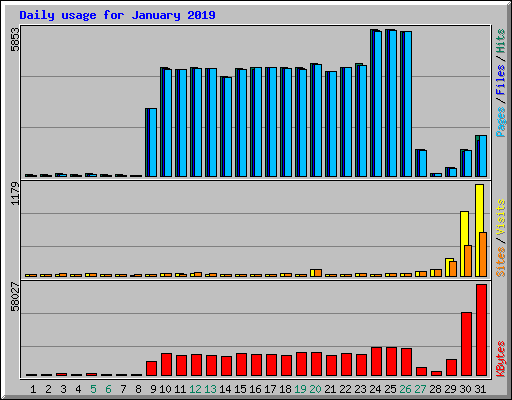
Task: Click day 27 label in green
Action: 420,389
